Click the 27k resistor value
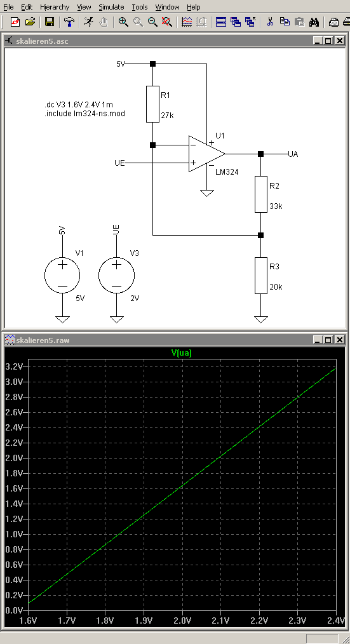Image resolution: width=350 pixels, height=644 pixels. pos(167,116)
